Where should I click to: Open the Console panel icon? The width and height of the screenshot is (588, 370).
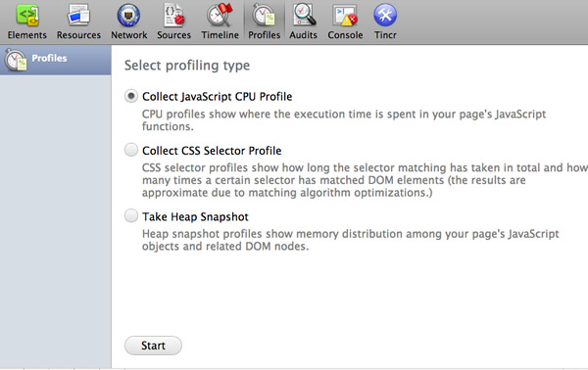tap(345, 16)
